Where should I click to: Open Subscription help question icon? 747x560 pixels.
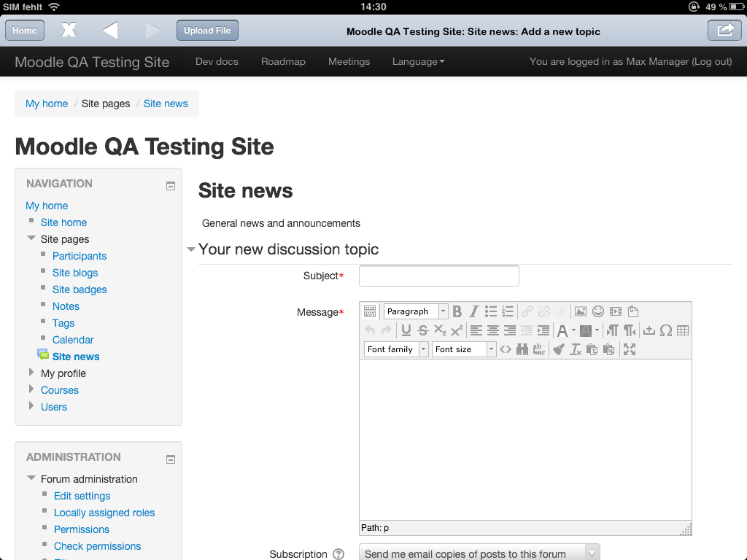pos(338,554)
